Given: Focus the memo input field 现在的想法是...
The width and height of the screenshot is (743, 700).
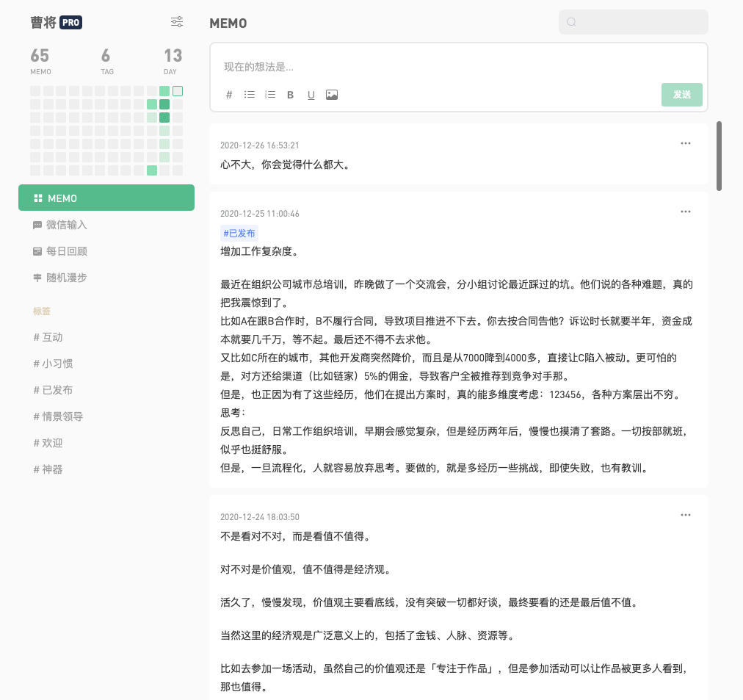Looking at the screenshot, I should pos(459,67).
